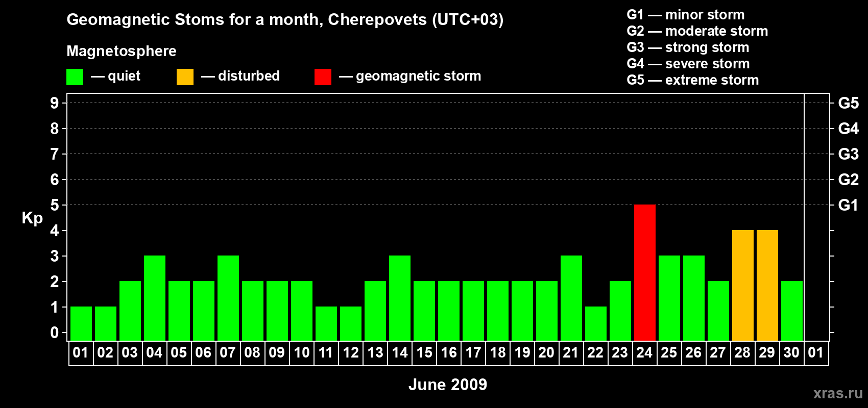Click the Kp scale value "7"
The height and width of the screenshot is (408, 868).
(55, 154)
